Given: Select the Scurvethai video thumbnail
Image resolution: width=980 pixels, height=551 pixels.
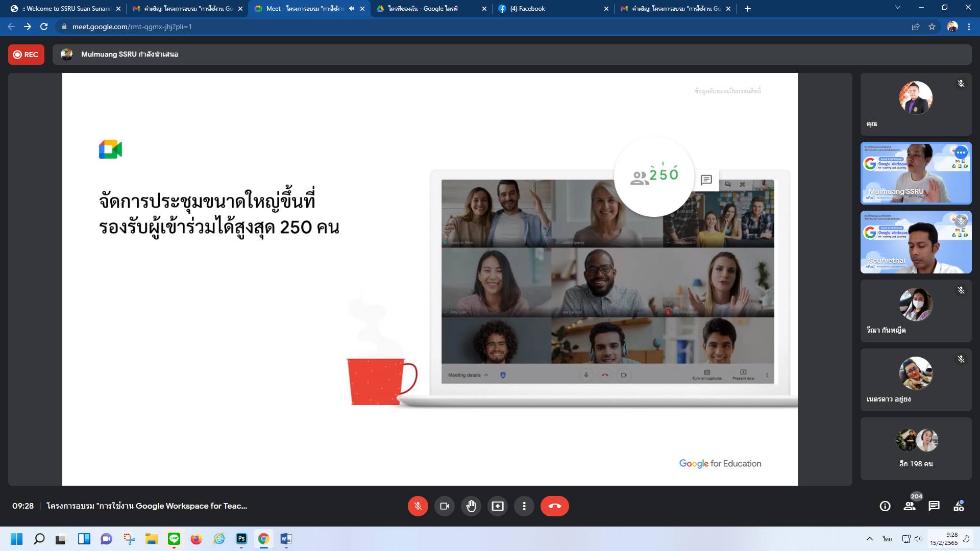Looking at the screenshot, I should 916,242.
